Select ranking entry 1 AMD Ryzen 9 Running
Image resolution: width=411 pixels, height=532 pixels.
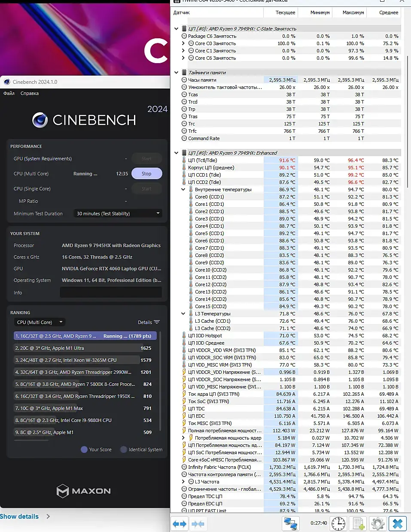pos(85,336)
